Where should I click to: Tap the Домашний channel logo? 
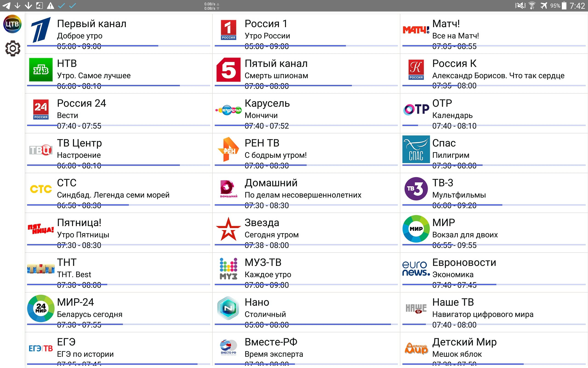pyautogui.click(x=228, y=189)
